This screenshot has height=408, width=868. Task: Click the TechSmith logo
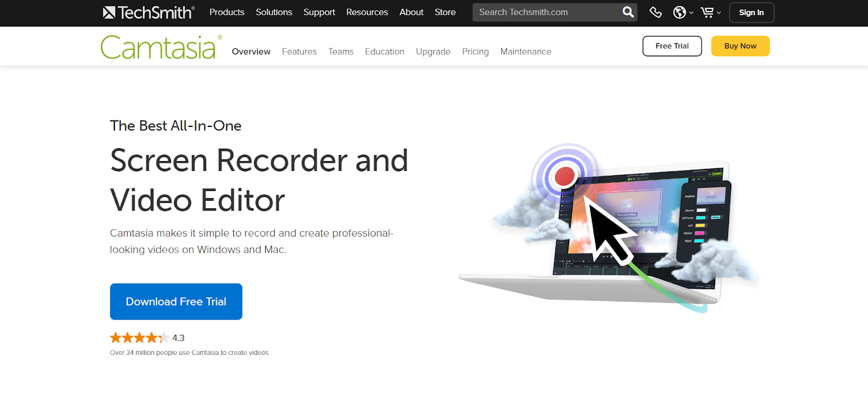(x=149, y=12)
